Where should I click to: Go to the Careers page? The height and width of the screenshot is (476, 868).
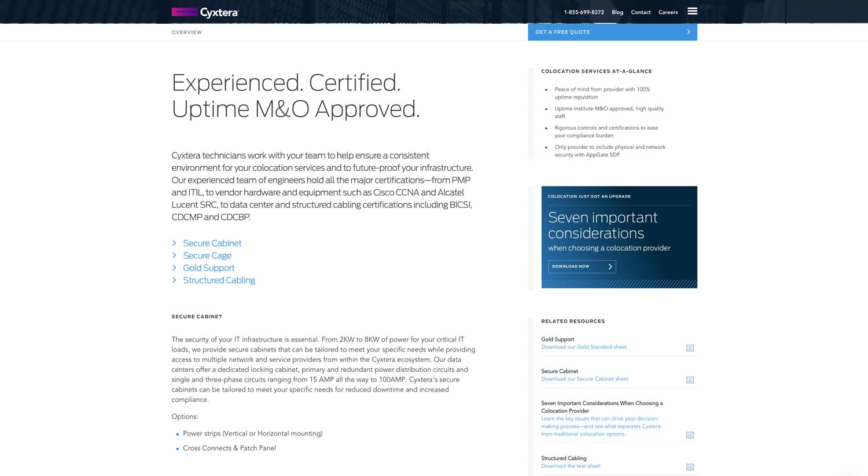click(668, 12)
